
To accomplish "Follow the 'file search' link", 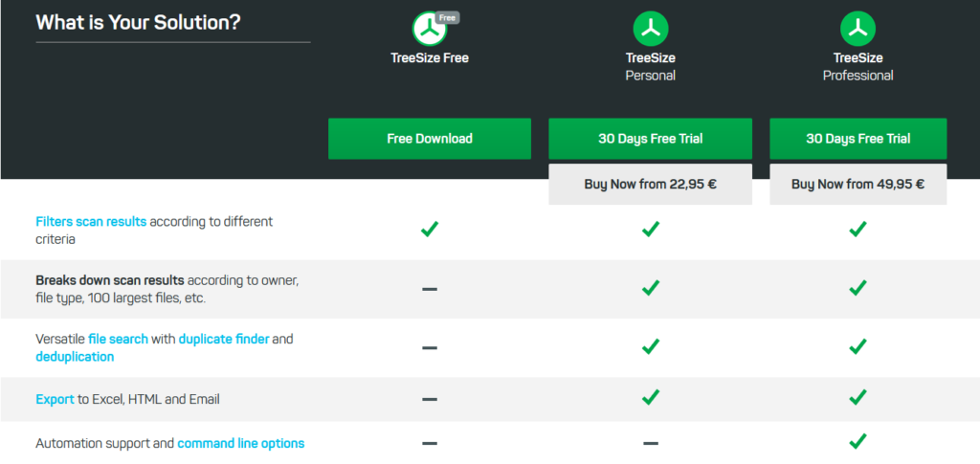I will (118, 339).
